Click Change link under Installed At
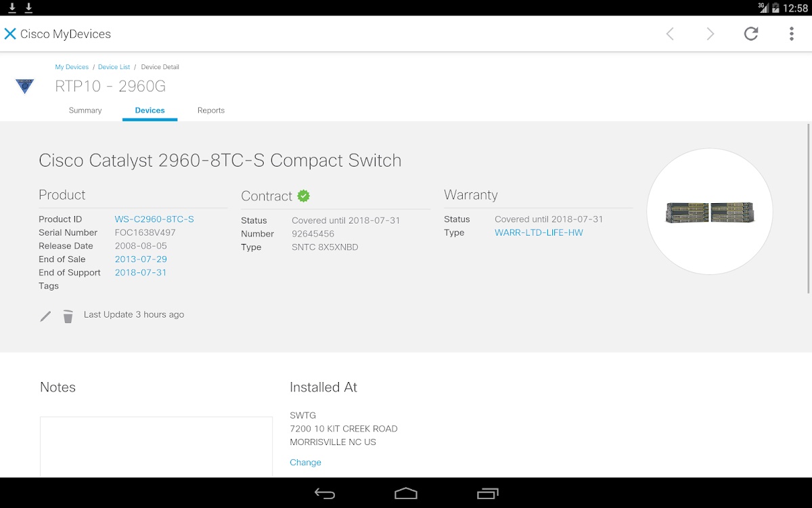This screenshot has width=812, height=508. [305, 463]
